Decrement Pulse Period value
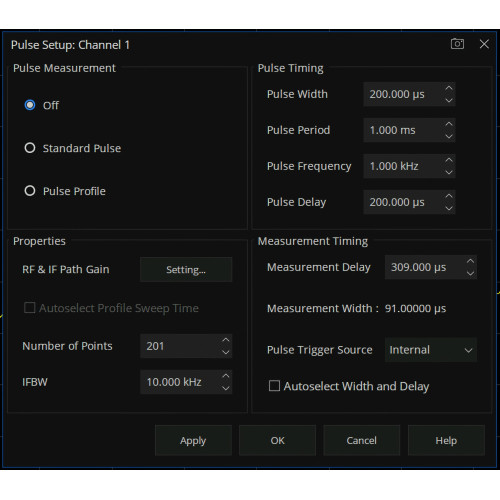Viewport: 500px width, 500px height. (x=449, y=136)
